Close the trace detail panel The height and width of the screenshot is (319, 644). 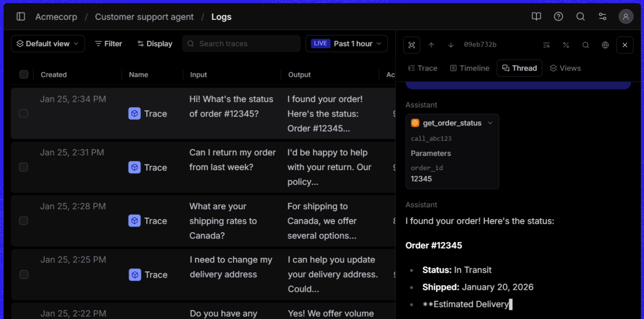(x=625, y=45)
